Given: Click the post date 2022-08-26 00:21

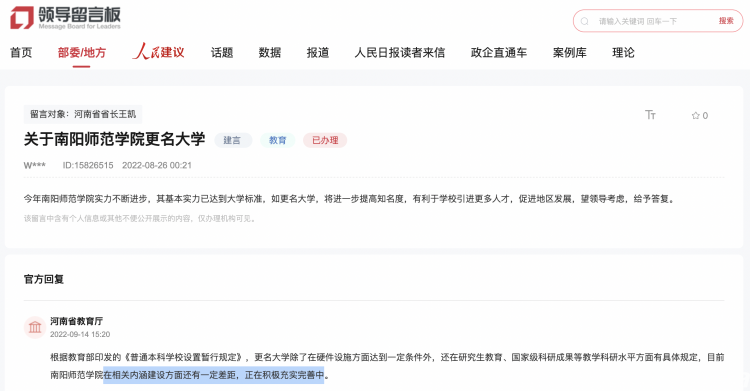Looking at the screenshot, I should [157, 166].
